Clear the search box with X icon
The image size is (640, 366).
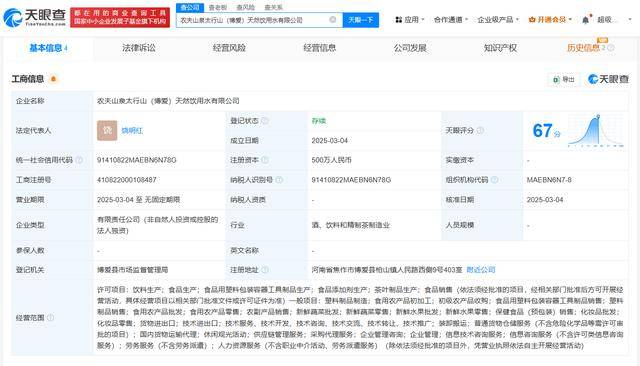[333, 20]
